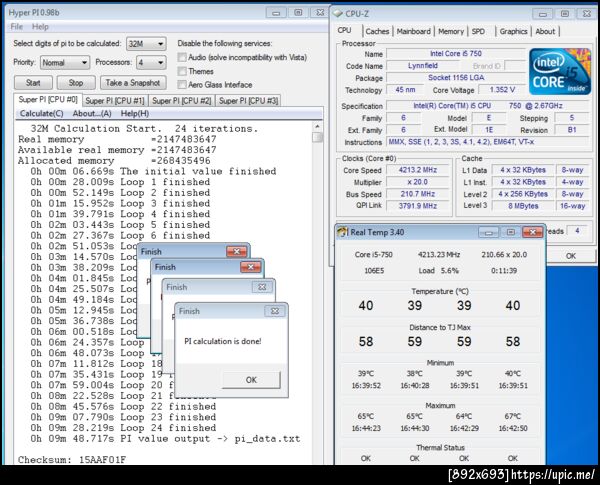Enable the Audio service disable checkbox
600x485 pixels.
[x=182, y=57]
